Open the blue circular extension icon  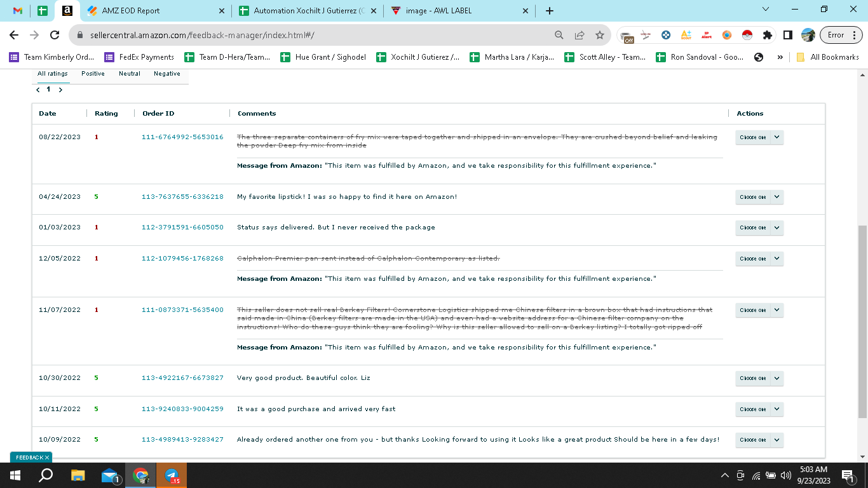tap(666, 35)
